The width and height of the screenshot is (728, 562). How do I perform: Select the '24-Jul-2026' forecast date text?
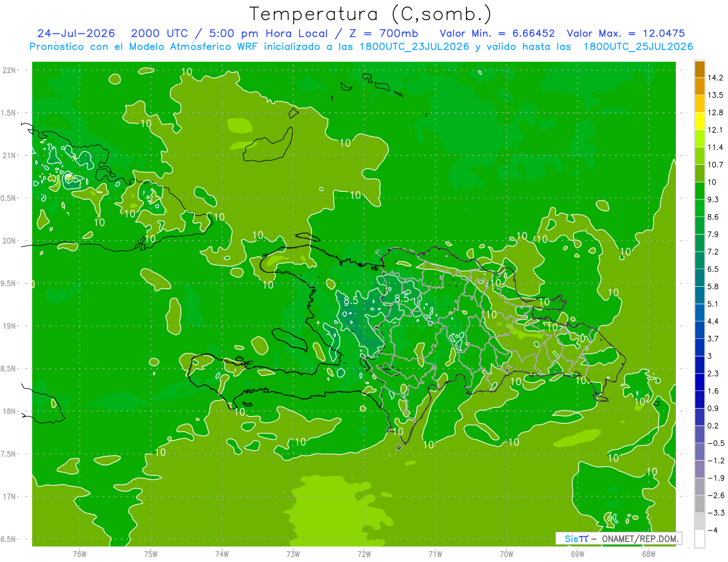point(76,33)
